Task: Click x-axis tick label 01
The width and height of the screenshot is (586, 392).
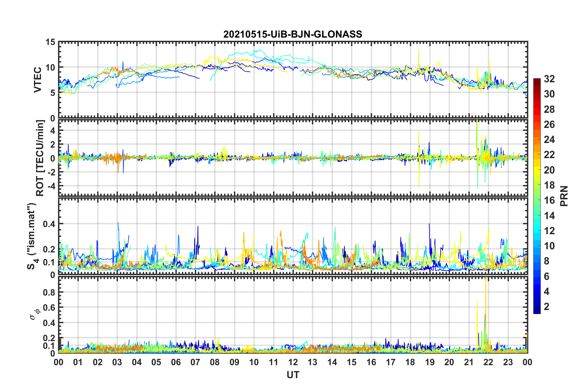Action: [x=78, y=362]
